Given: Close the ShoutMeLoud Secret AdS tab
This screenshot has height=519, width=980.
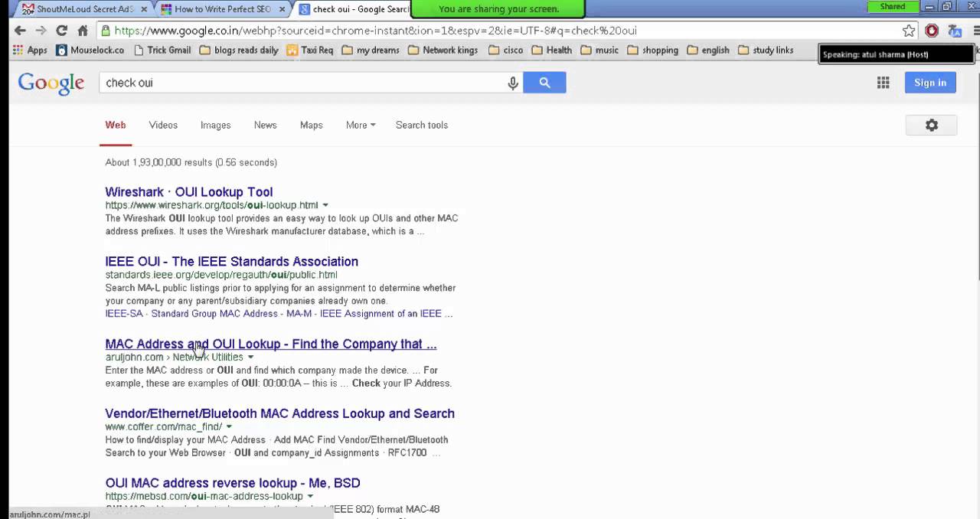Looking at the screenshot, I should point(144,9).
